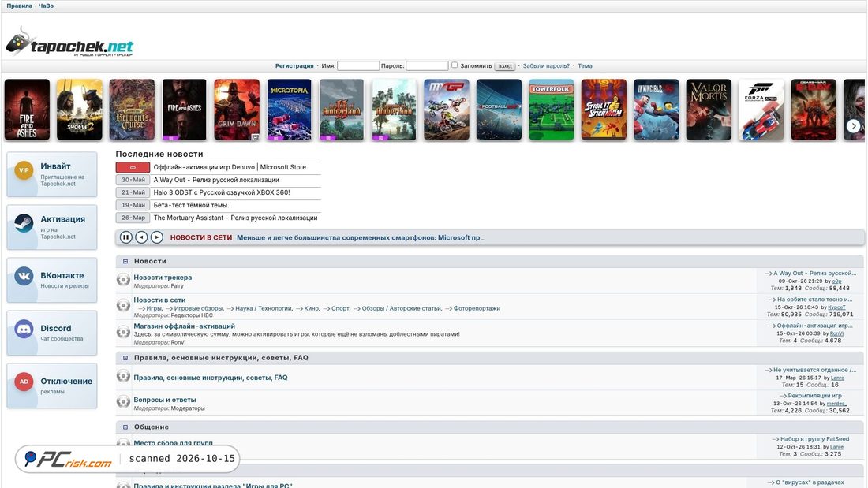
Task: Open the Invincible cover thumbnail
Action: (x=656, y=110)
